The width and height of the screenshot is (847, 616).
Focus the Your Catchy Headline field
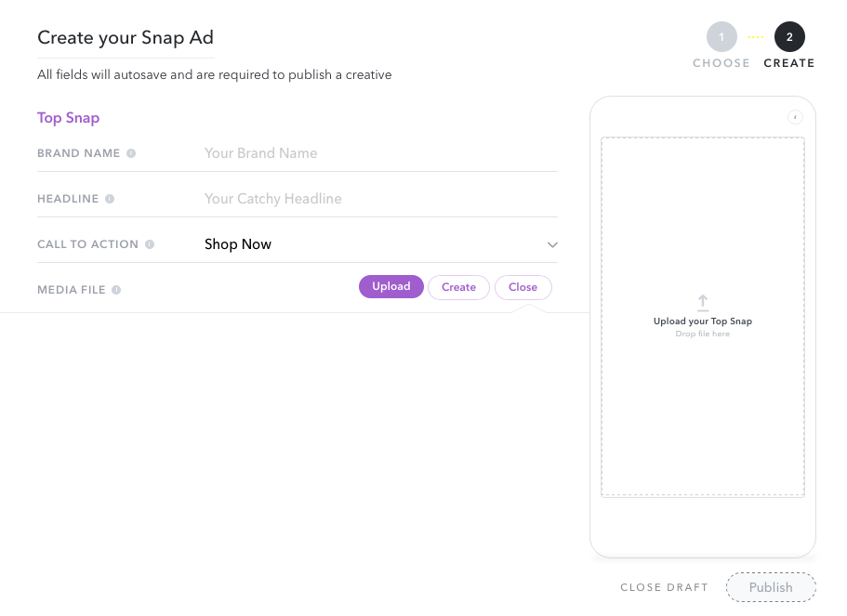click(x=381, y=199)
